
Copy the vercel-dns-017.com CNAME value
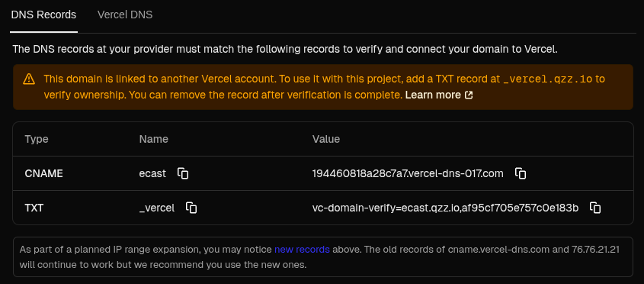[521, 173]
